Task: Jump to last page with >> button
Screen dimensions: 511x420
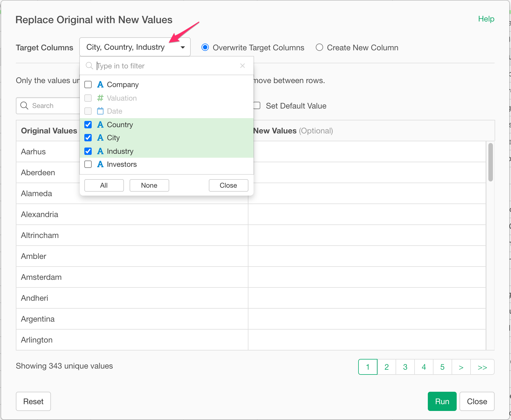Action: [482, 367]
